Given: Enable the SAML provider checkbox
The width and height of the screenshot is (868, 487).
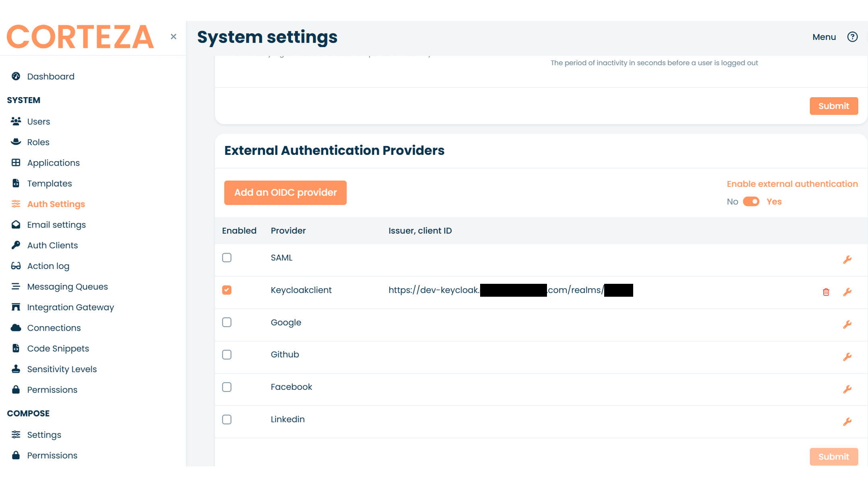Looking at the screenshot, I should tap(227, 257).
